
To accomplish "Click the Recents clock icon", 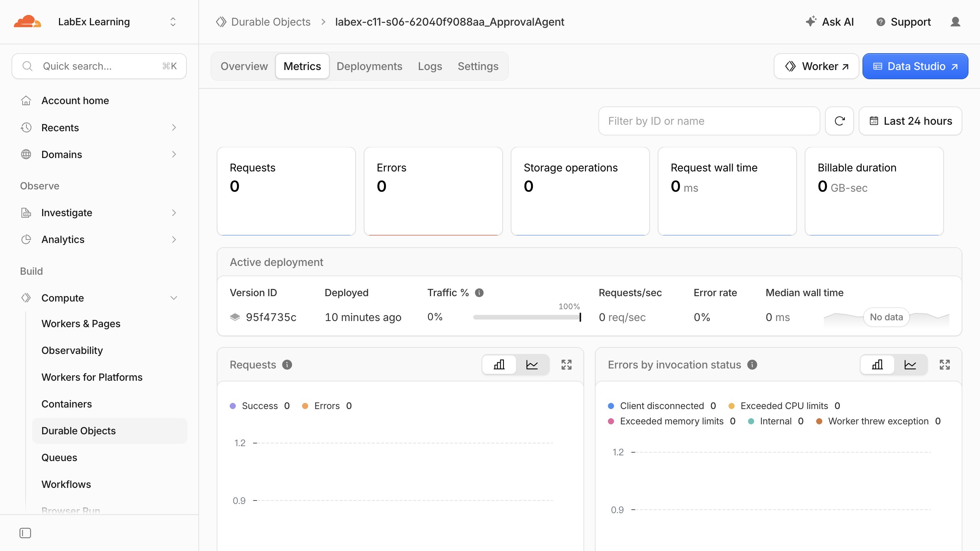I will pos(26,127).
